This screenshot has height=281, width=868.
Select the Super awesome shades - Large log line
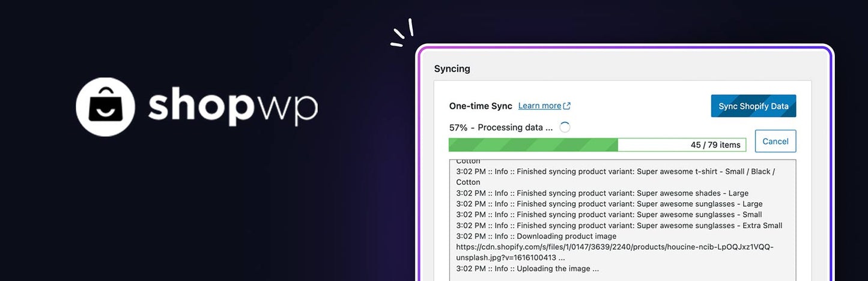[x=602, y=193]
